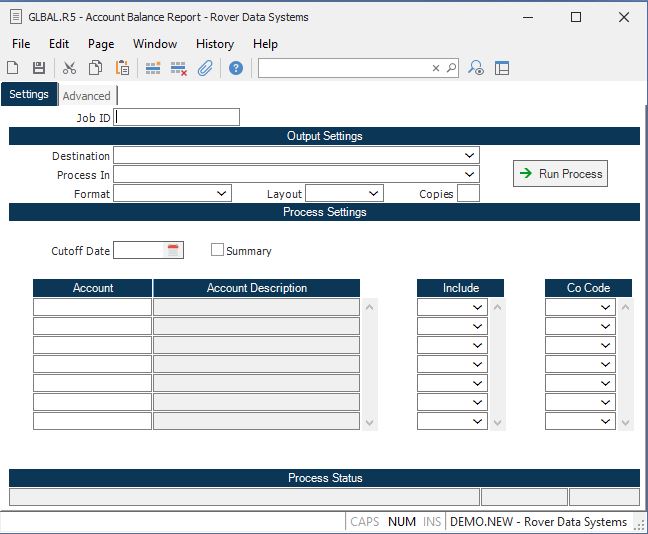Open the first Include row dropdown

pyautogui.click(x=478, y=308)
